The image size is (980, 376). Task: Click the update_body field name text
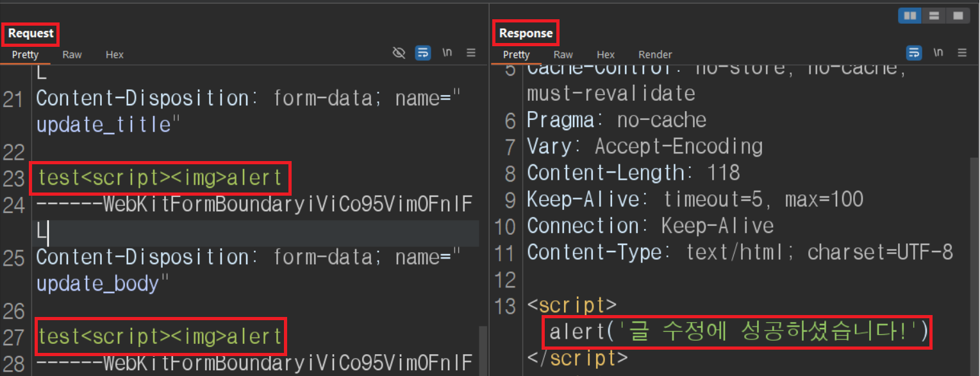click(x=97, y=283)
